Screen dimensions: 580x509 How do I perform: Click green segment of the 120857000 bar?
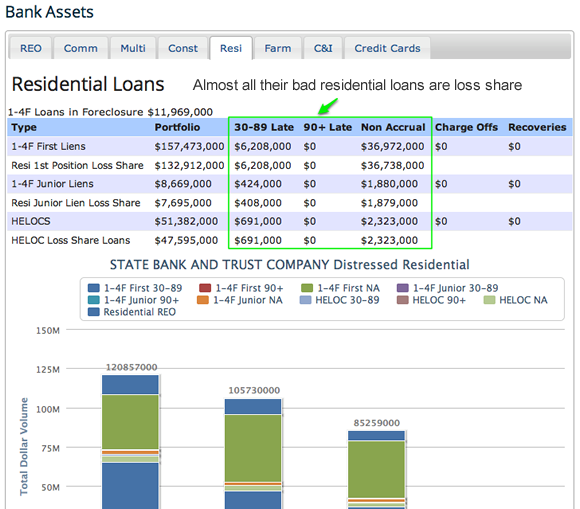point(130,422)
